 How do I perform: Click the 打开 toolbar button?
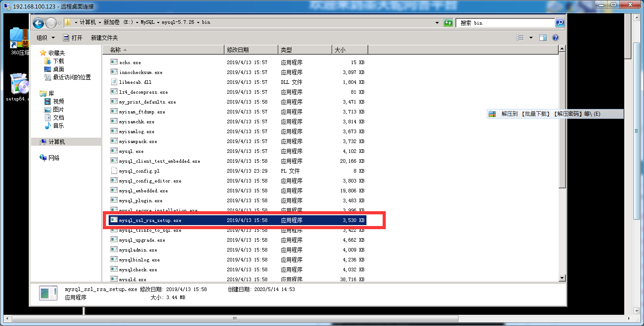coord(72,38)
